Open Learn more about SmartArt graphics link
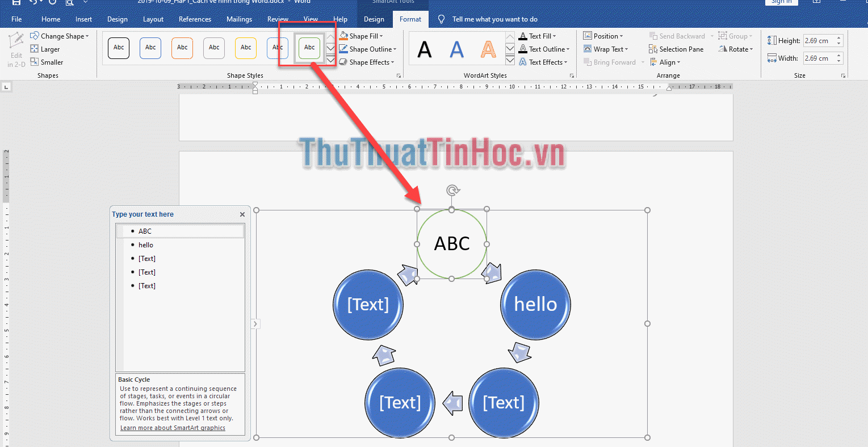The height and width of the screenshot is (447, 868). (x=173, y=428)
